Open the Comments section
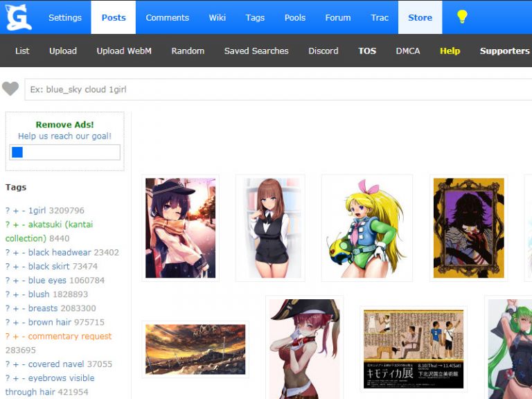 (x=167, y=17)
